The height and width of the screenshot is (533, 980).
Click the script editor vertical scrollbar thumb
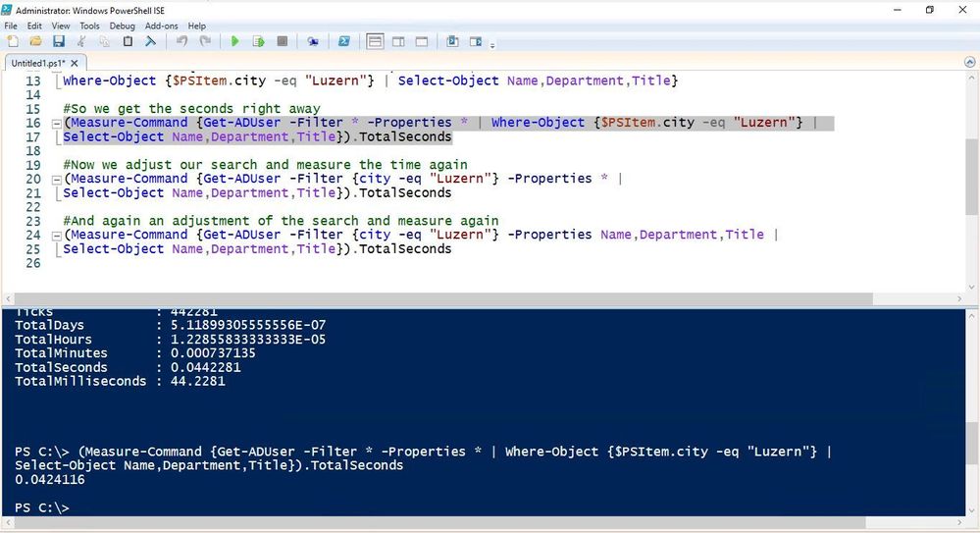(972, 177)
